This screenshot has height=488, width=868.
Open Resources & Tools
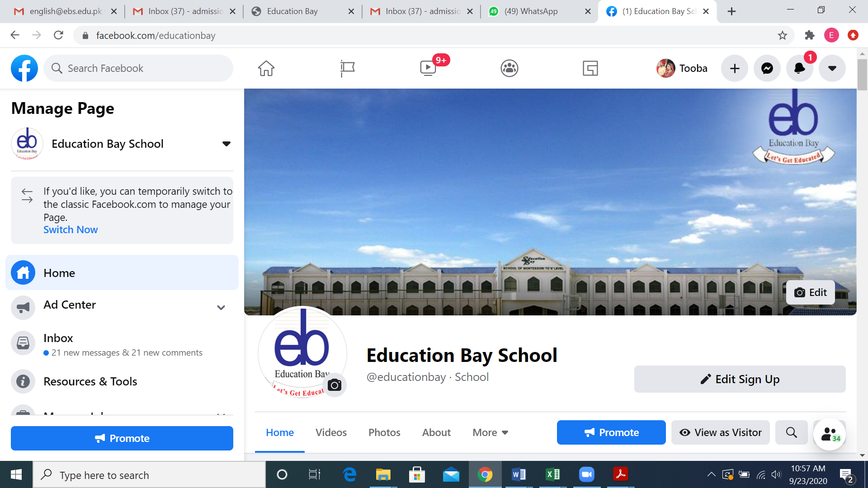[122, 381]
